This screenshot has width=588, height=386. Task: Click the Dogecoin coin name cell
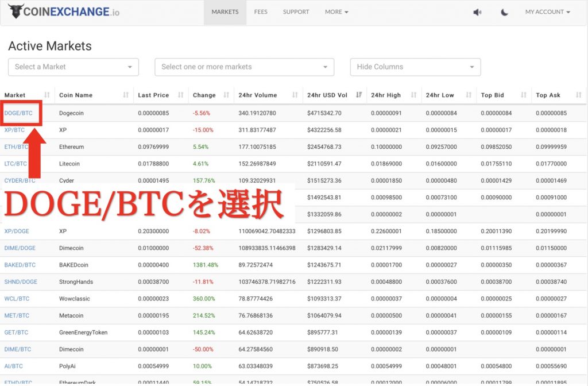pos(71,113)
